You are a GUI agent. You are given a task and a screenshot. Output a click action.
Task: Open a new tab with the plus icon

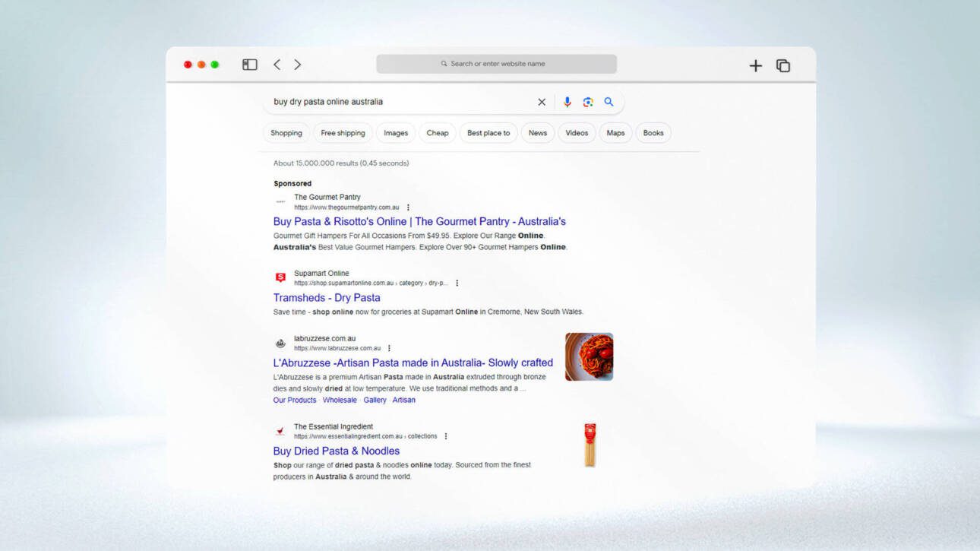tap(756, 65)
